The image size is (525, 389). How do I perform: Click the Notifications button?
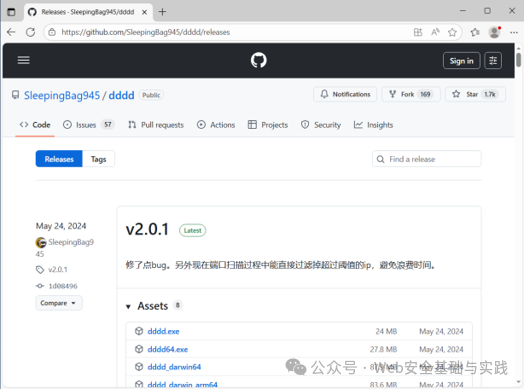345,94
